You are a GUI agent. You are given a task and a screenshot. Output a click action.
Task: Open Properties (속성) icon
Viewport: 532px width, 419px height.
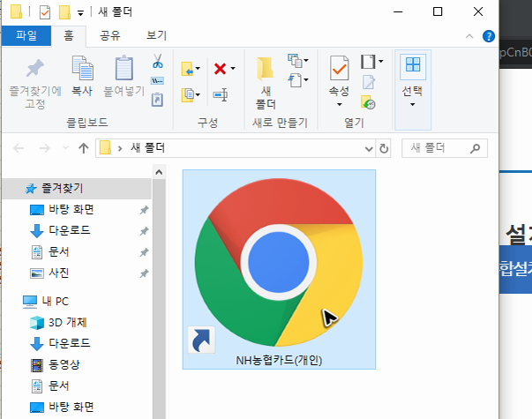(339, 68)
